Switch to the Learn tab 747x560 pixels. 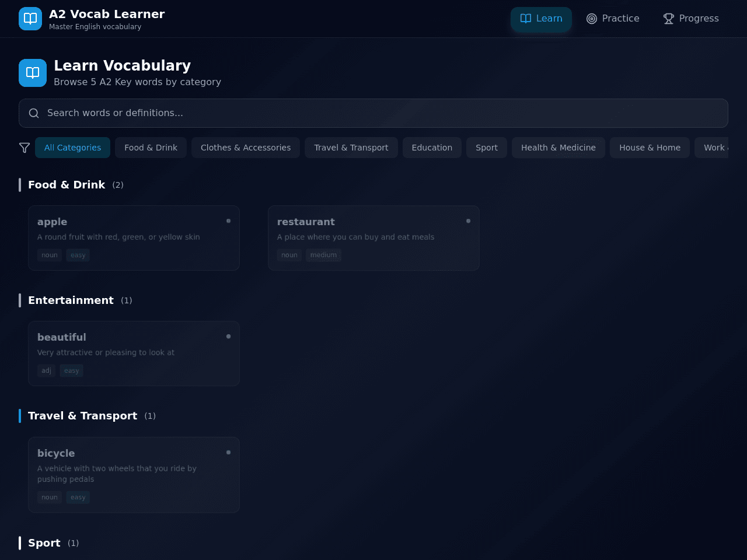tap(541, 19)
